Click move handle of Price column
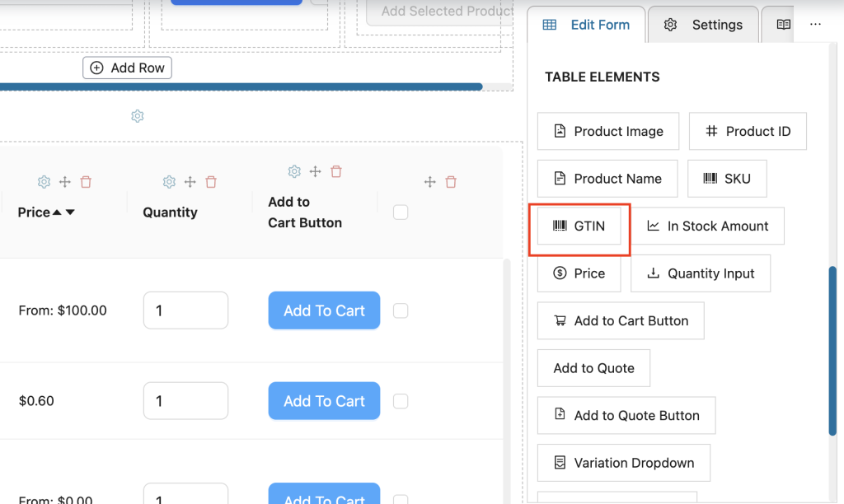This screenshot has height=504, width=844. [65, 182]
